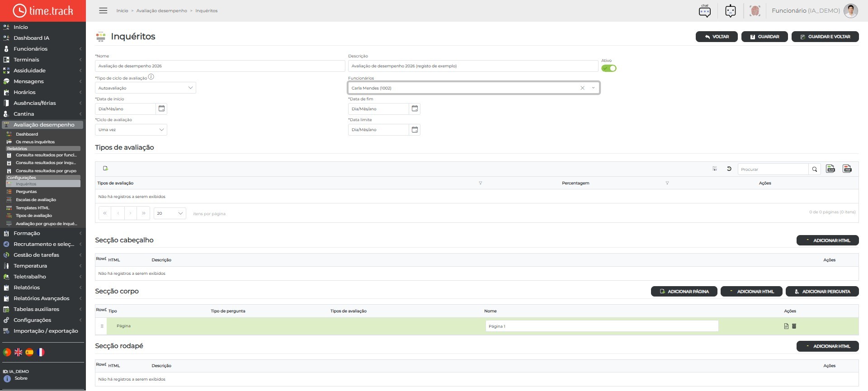Click the search magnifier icon
Image resolution: width=868 pixels, height=391 pixels.
click(x=815, y=169)
